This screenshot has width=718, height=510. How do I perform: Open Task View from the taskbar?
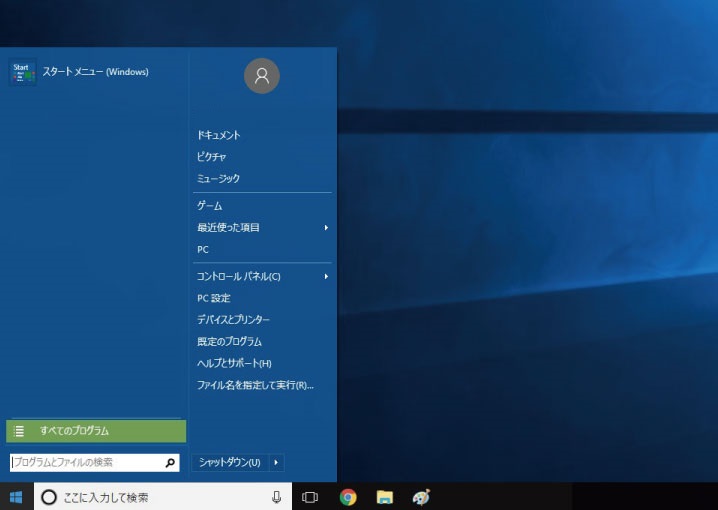tap(310, 497)
